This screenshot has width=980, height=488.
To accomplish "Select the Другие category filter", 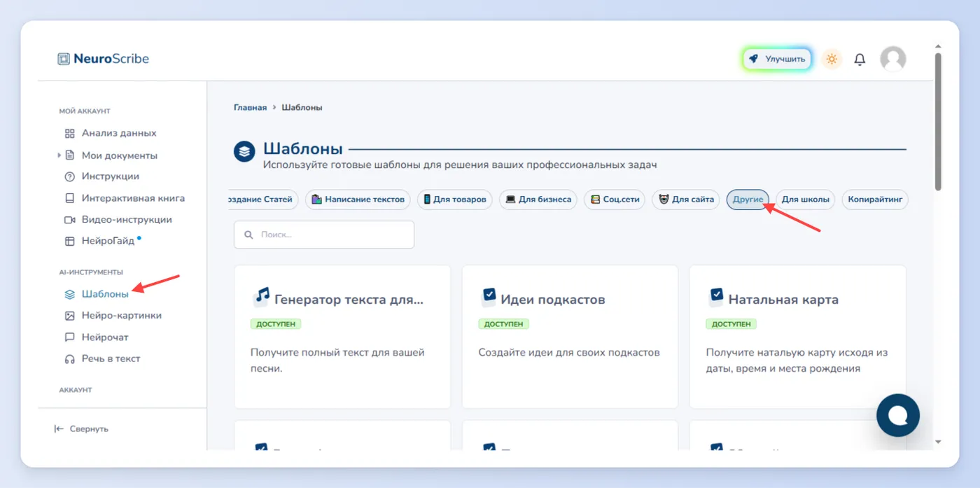I will [x=748, y=200].
